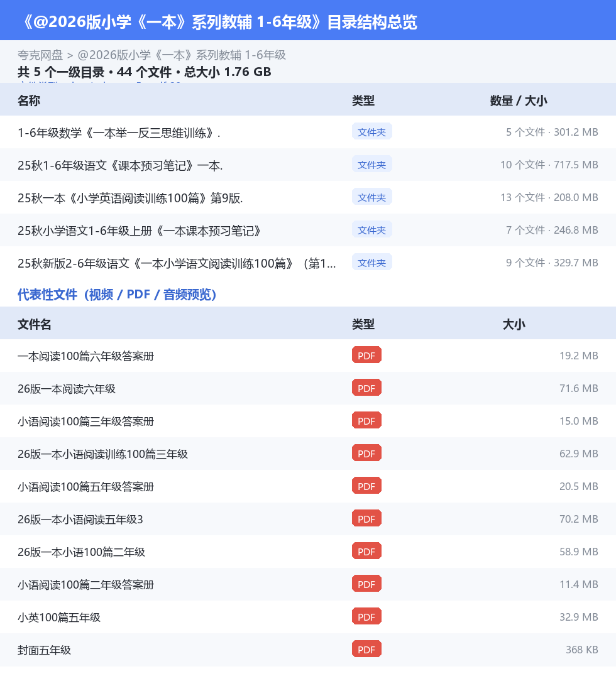The width and height of the screenshot is (616, 686).
Task: Click PDF badge for 小语阅读100篇三年级答案册
Action: coord(366,421)
